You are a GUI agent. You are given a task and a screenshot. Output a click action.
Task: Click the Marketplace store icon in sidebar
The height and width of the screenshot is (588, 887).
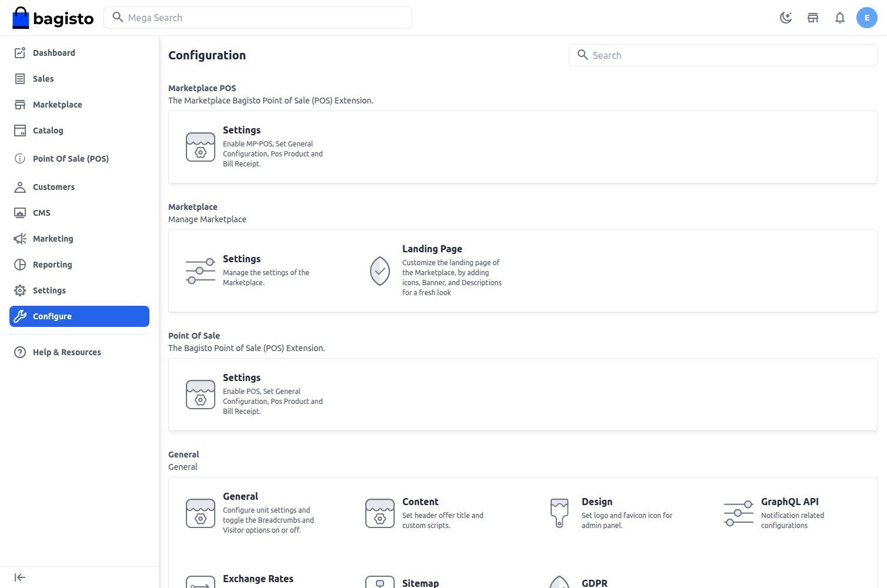coord(20,105)
